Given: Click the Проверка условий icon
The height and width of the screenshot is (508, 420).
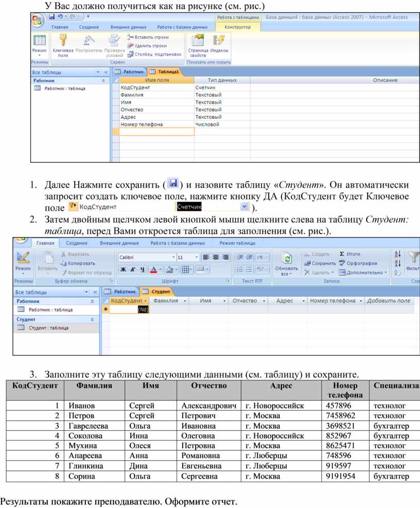Looking at the screenshot, I should pos(114,40).
